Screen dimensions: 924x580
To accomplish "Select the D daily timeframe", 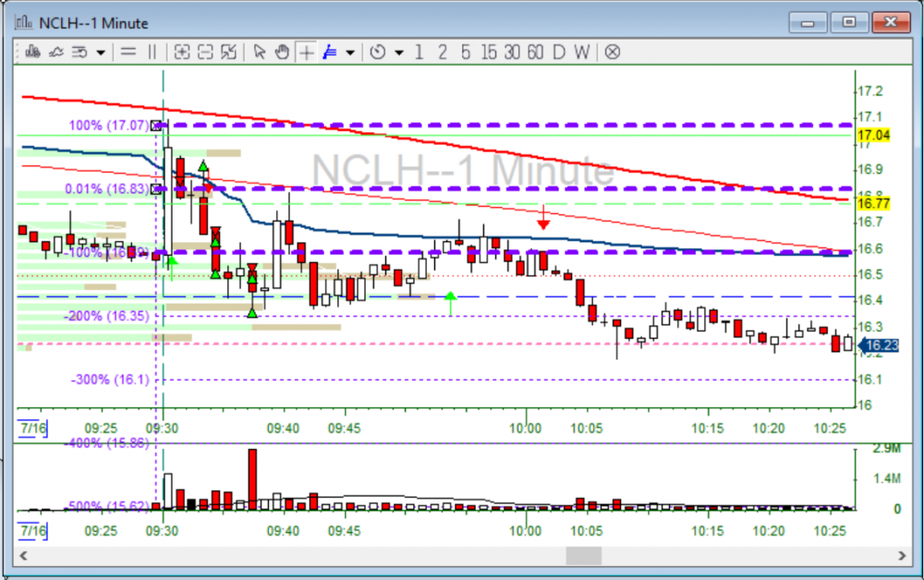I will pyautogui.click(x=558, y=52).
